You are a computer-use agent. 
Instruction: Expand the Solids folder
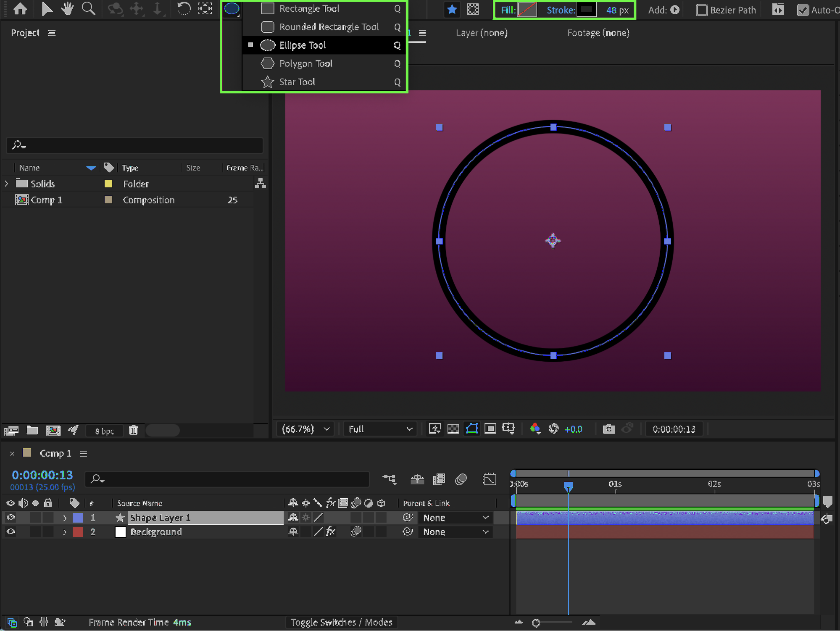point(6,184)
